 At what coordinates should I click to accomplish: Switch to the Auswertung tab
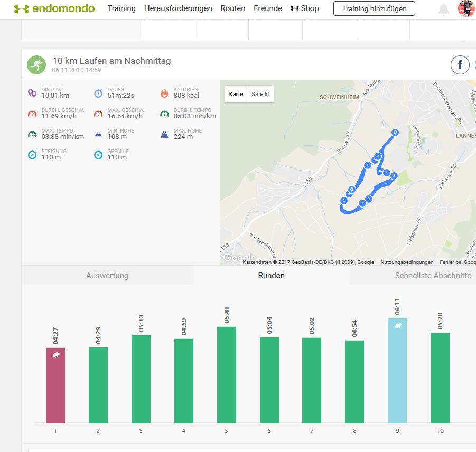(107, 276)
